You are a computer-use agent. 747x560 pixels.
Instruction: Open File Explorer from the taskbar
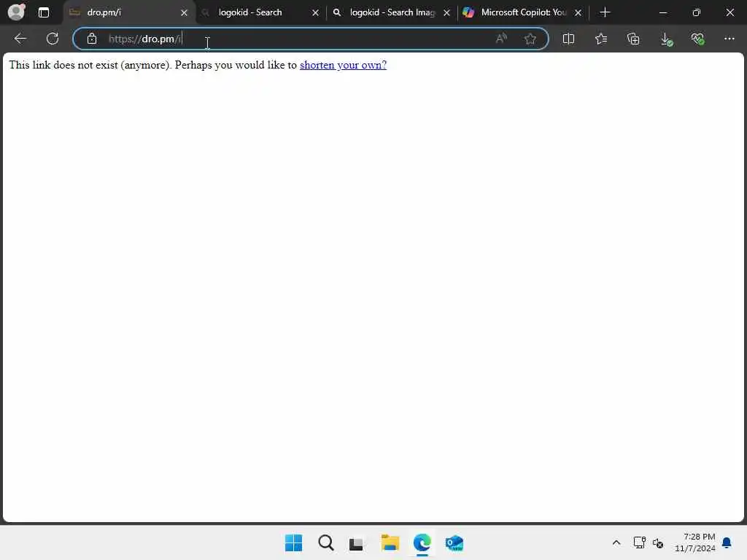click(x=390, y=542)
